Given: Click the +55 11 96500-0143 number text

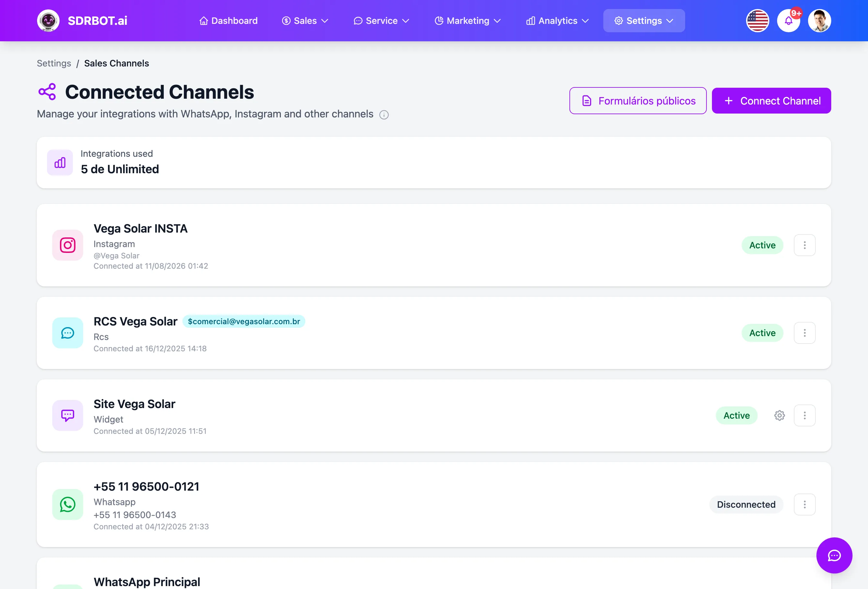Looking at the screenshot, I should [134, 515].
